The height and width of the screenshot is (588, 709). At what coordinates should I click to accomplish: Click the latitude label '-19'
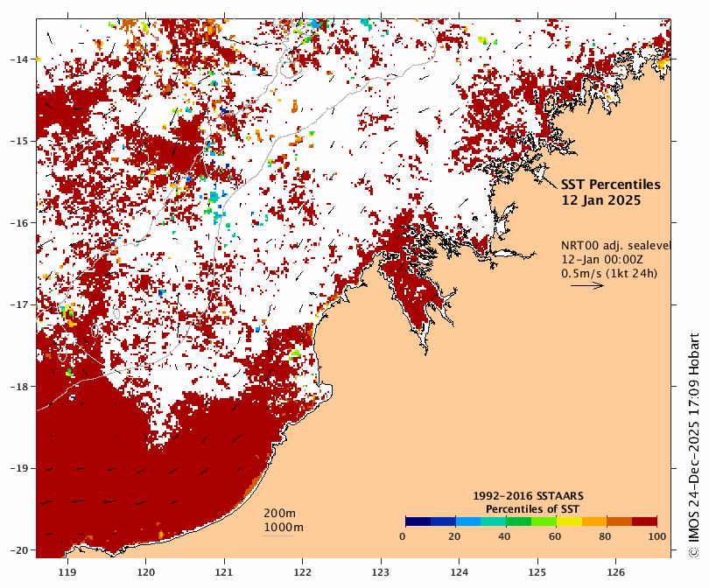[x=19, y=468]
